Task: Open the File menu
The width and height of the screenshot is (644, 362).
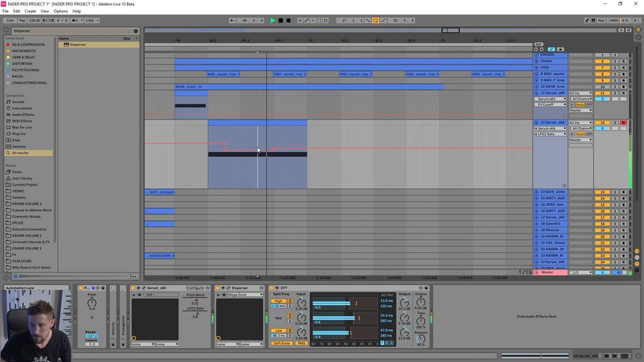Action: pos(5,11)
